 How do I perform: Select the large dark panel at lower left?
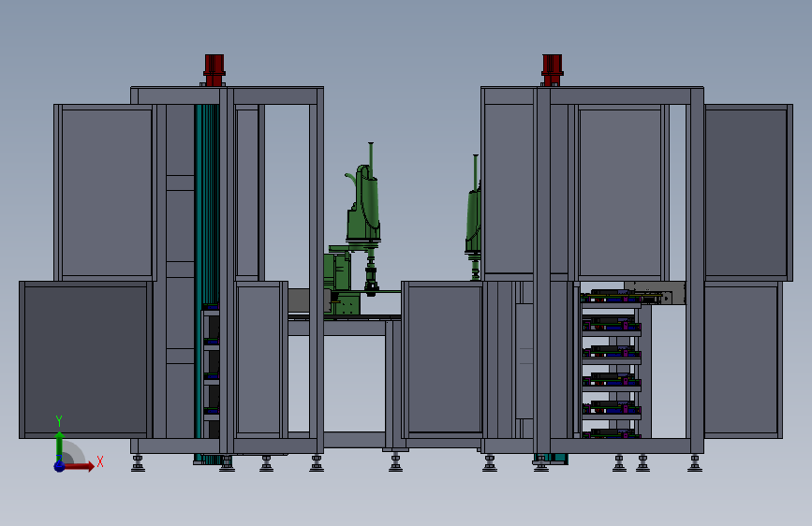[x=85, y=359]
